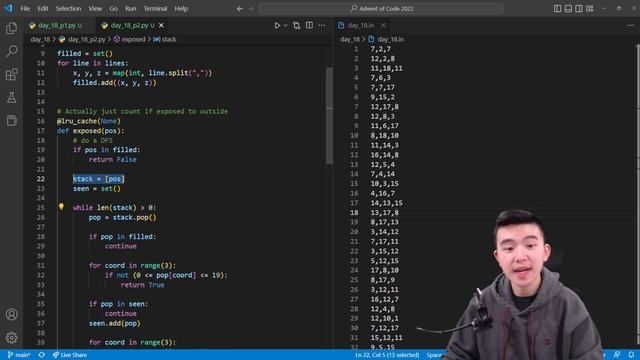The height and width of the screenshot is (360, 640).
Task: Open the Selection menu
Action: point(68,9)
